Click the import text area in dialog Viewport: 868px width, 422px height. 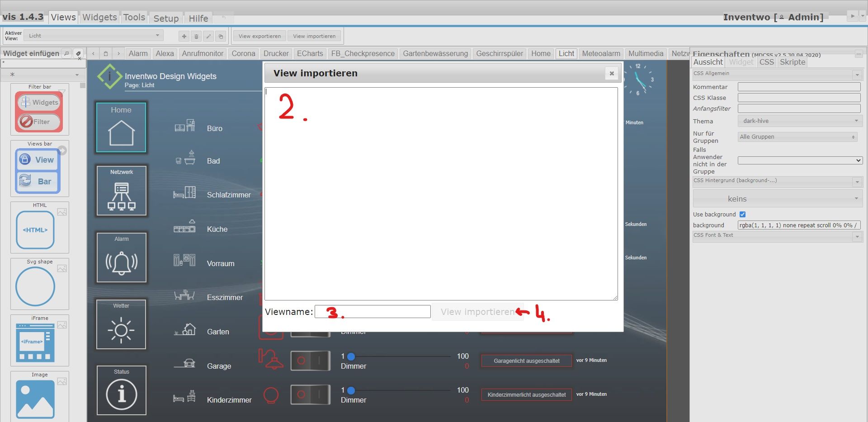[x=441, y=193]
